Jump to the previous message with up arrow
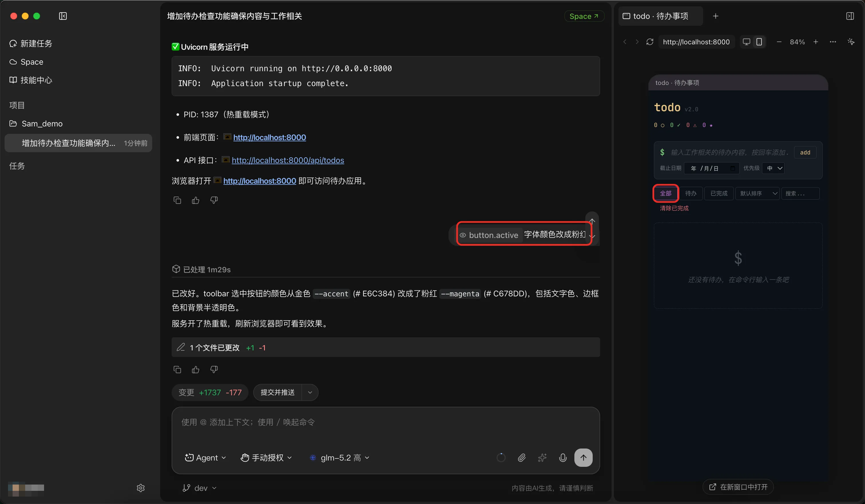865x504 pixels. tap(592, 221)
